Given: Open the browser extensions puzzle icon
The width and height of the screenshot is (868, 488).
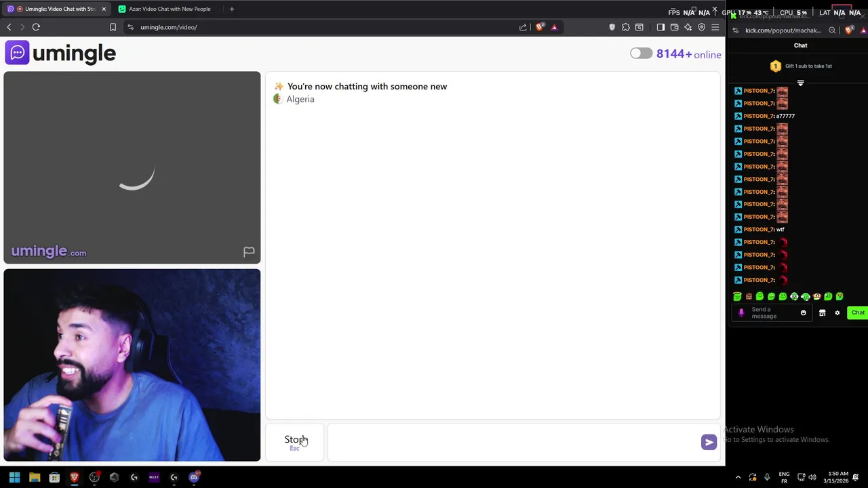Looking at the screenshot, I should point(625,27).
